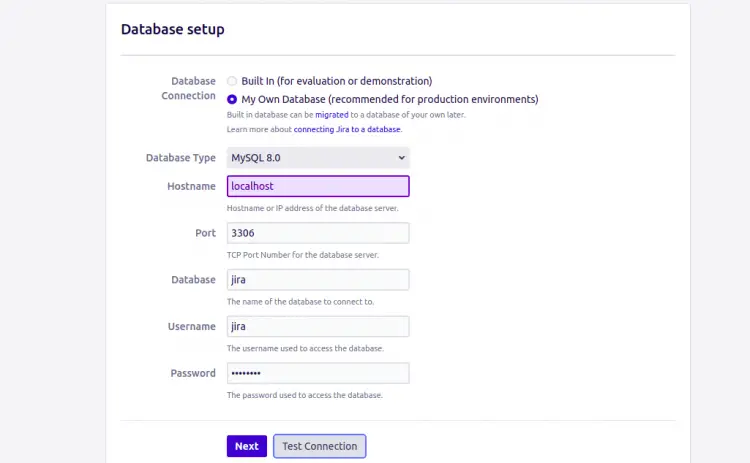The image size is (750, 463).
Task: Select the Username input field
Action: (x=318, y=326)
